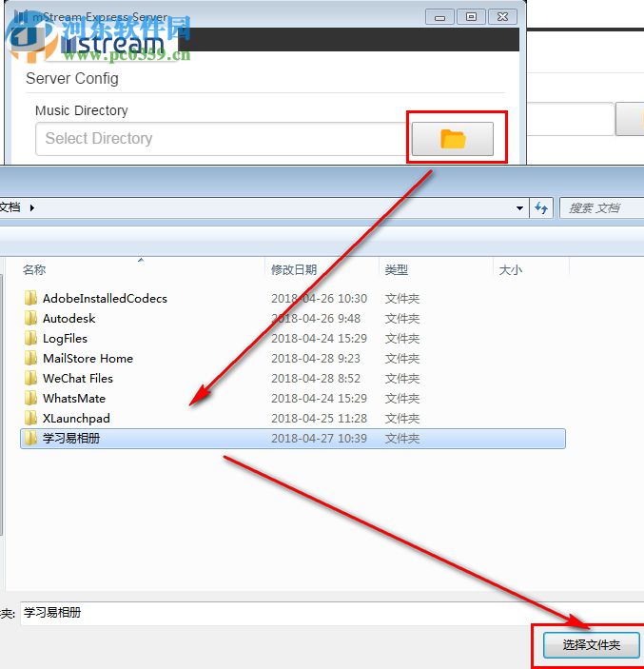Click the date 2018-04-26 10:30
644x669 pixels.
319,298
